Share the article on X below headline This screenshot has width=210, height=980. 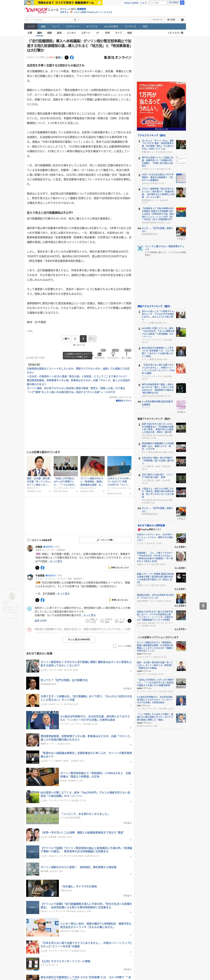(x=66, y=57)
